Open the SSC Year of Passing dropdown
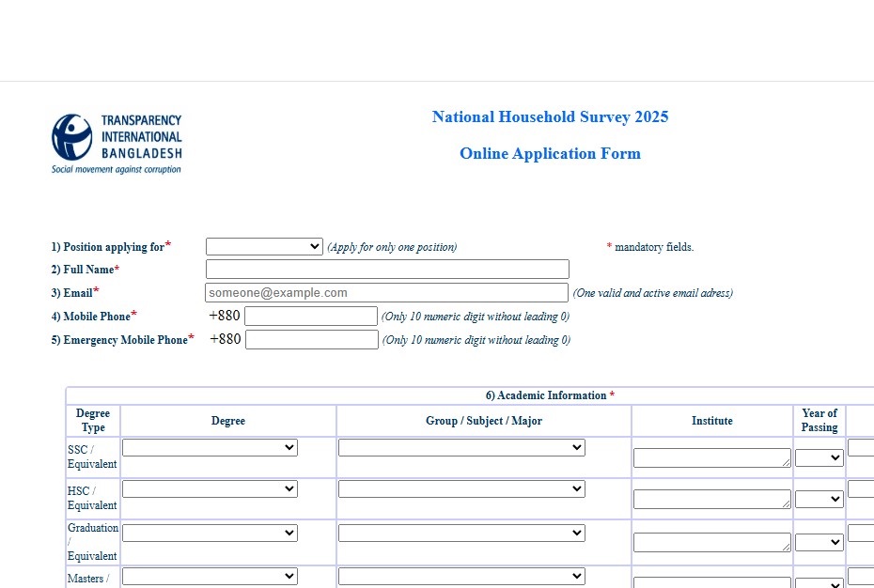 (819, 458)
